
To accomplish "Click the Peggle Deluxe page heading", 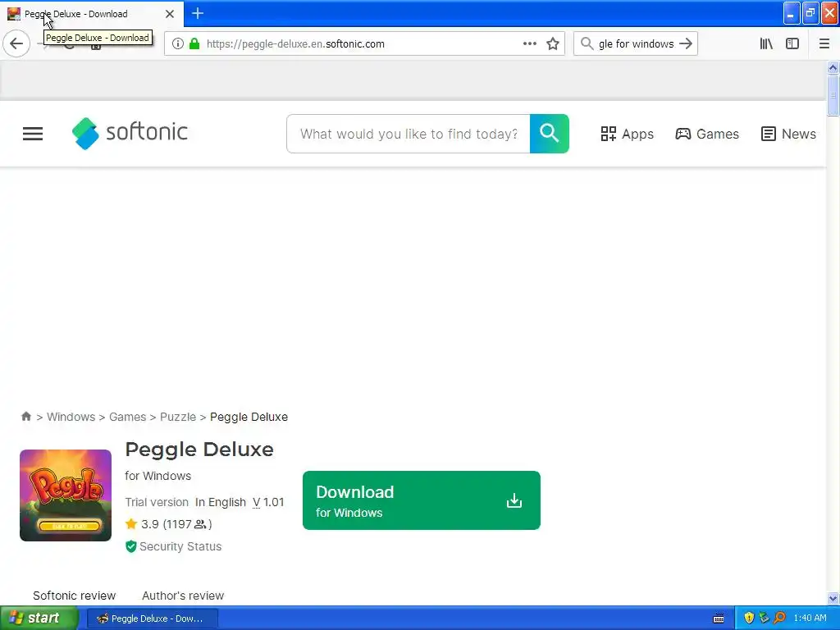I will (x=199, y=450).
